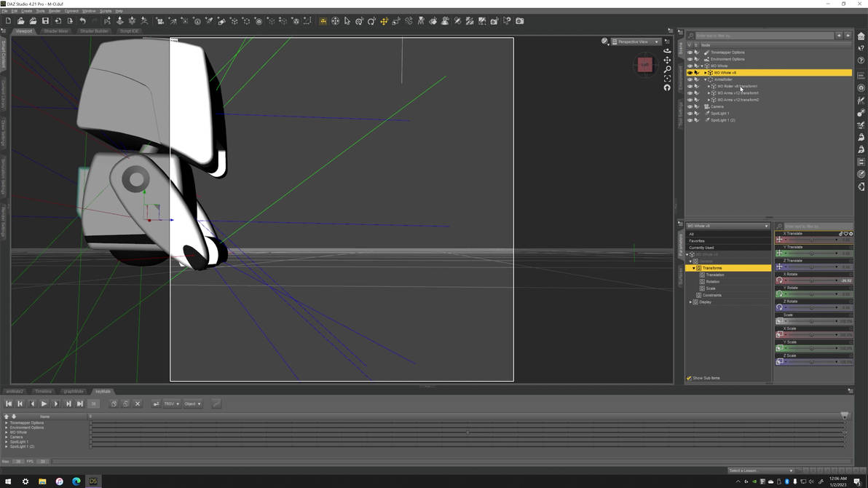The image size is (868, 488).
Task: Switch to the Script IDE tab
Action: click(130, 31)
